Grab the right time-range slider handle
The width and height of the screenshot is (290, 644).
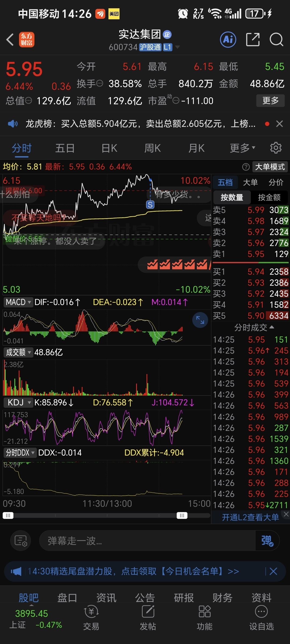click(182, 515)
